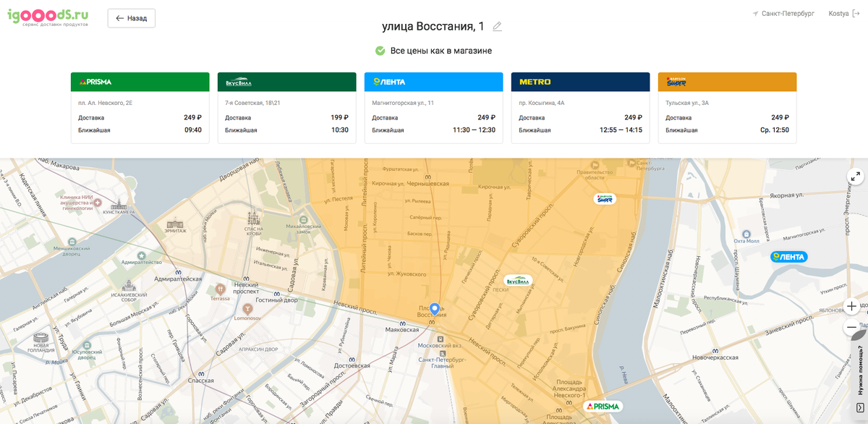Screen dimensions: 868x424
Task: Select the Лента marker on the map
Action: point(788,256)
